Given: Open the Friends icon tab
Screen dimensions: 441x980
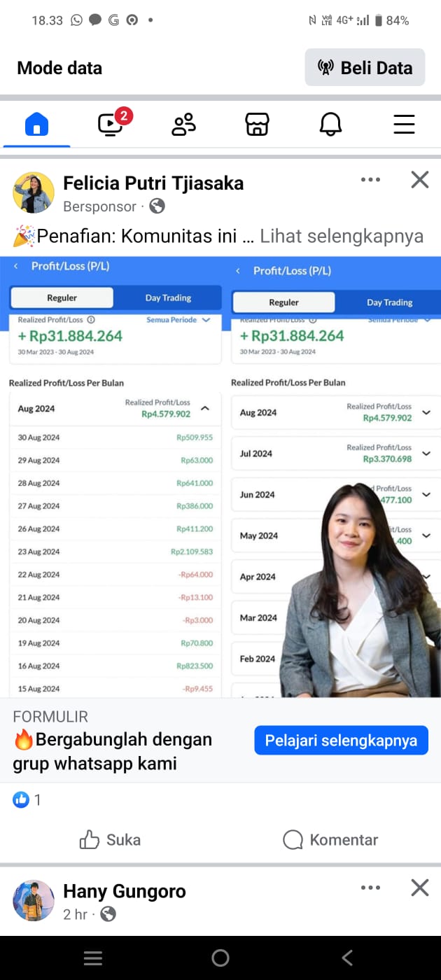Looking at the screenshot, I should [184, 125].
